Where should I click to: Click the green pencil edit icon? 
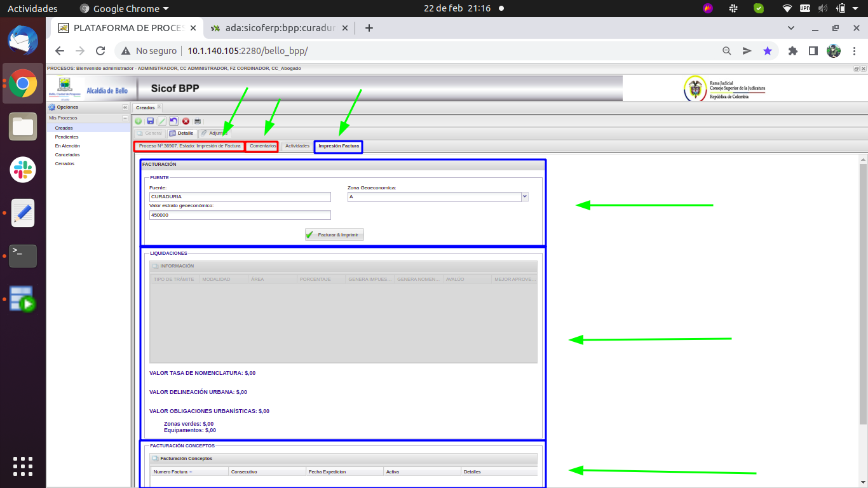(162, 121)
